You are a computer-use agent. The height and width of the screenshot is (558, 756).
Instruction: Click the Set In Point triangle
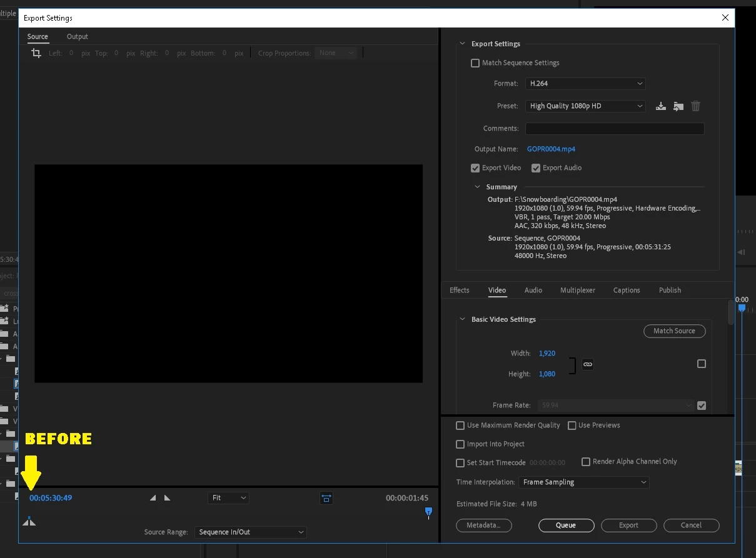click(153, 498)
